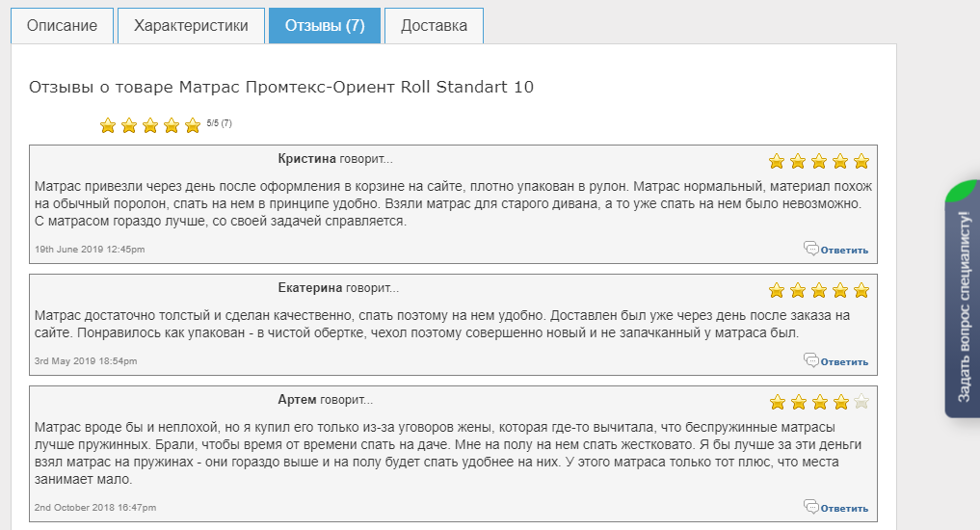Select the Отзывы (7) tab
980x530 pixels.
pyautogui.click(x=325, y=26)
